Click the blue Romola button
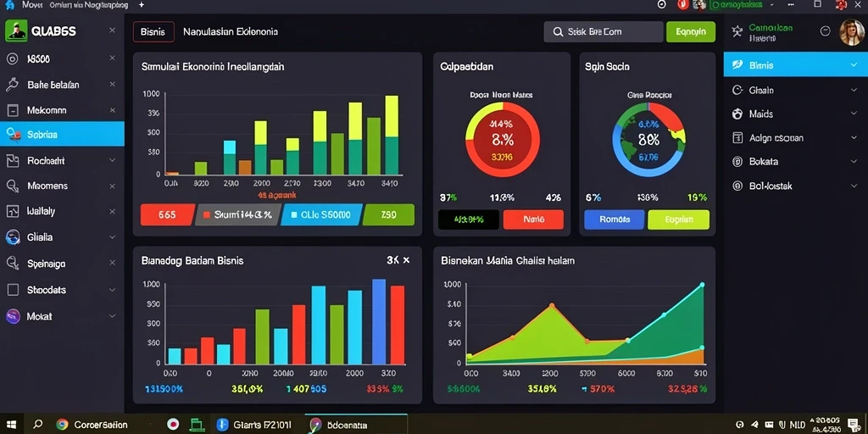 click(x=614, y=220)
